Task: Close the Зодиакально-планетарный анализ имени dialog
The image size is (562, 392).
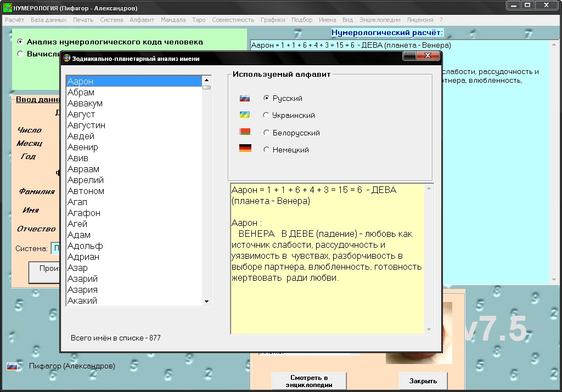Action: tap(428, 55)
